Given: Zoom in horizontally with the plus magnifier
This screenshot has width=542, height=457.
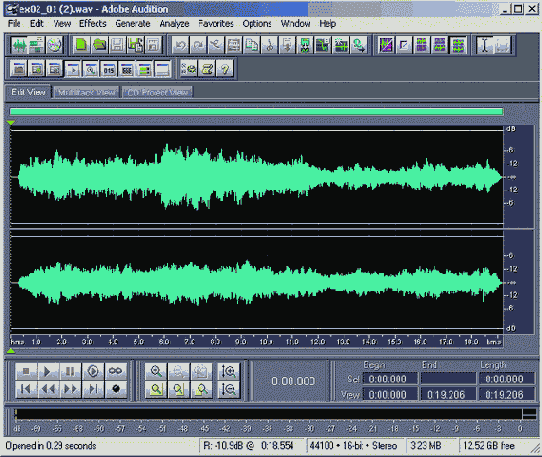Looking at the screenshot, I should pyautogui.click(x=156, y=371).
